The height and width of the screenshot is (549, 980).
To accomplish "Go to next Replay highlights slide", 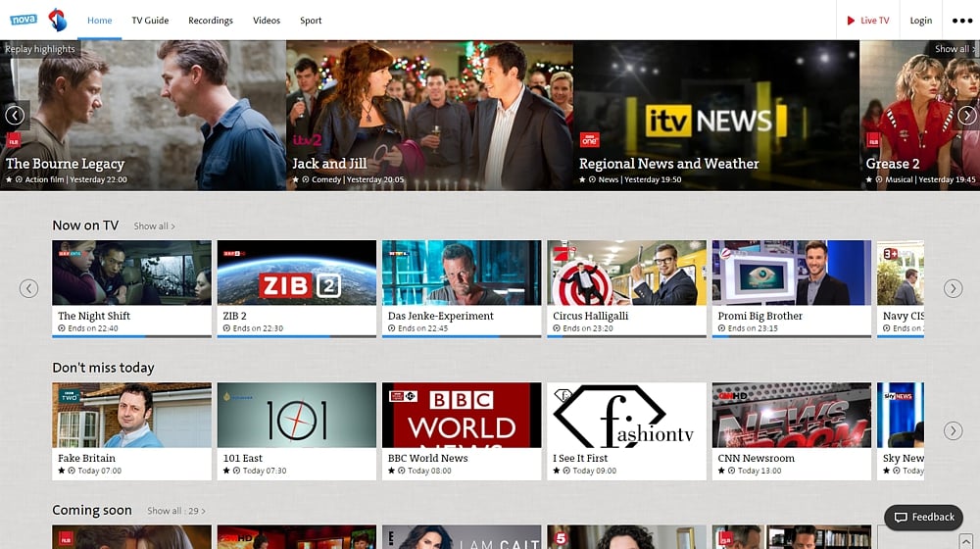I will [x=967, y=115].
